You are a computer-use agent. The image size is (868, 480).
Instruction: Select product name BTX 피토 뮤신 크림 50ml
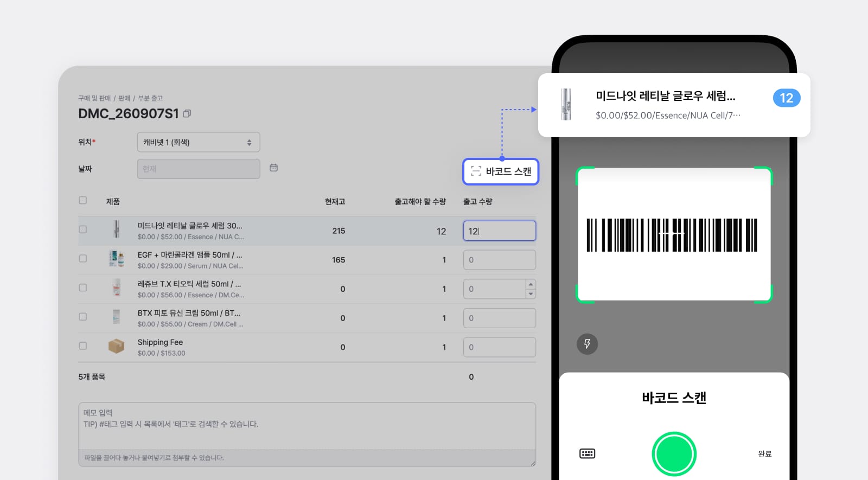[189, 313]
